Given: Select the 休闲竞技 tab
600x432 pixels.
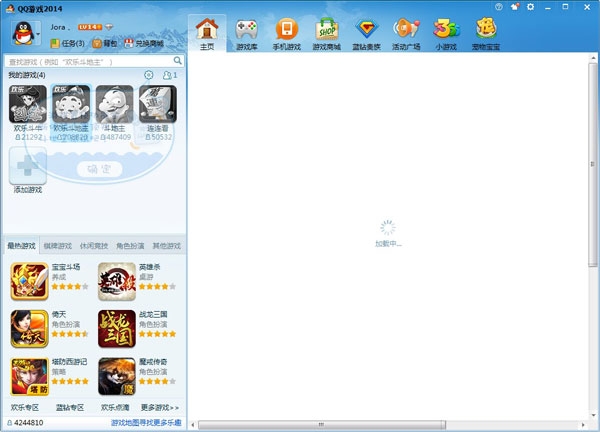Looking at the screenshot, I should click(x=94, y=246).
